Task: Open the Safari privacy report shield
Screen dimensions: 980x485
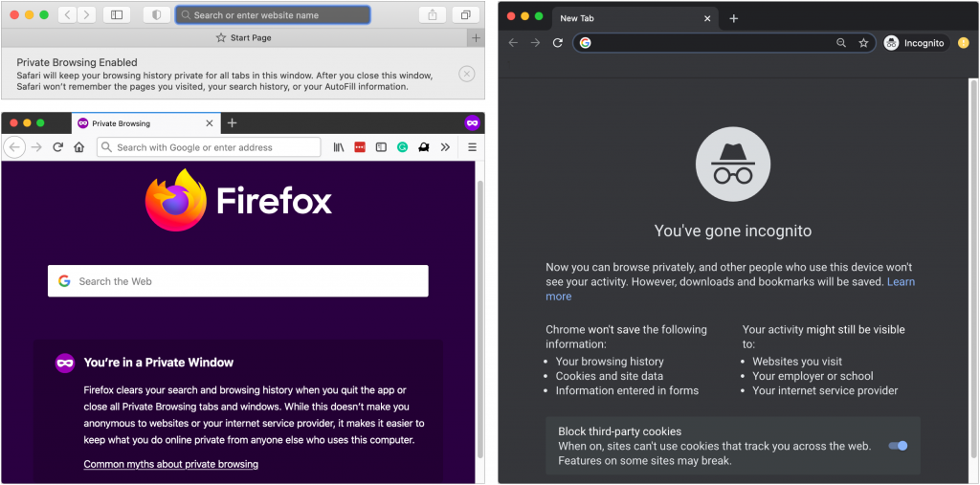Action: [x=156, y=15]
